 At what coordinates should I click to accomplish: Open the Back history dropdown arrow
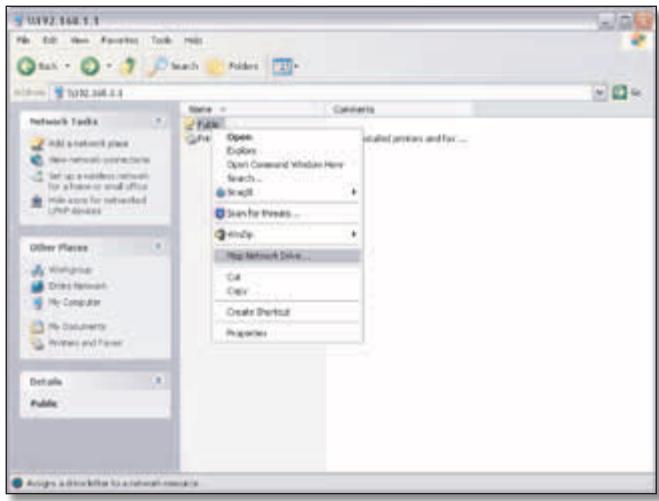[x=67, y=66]
